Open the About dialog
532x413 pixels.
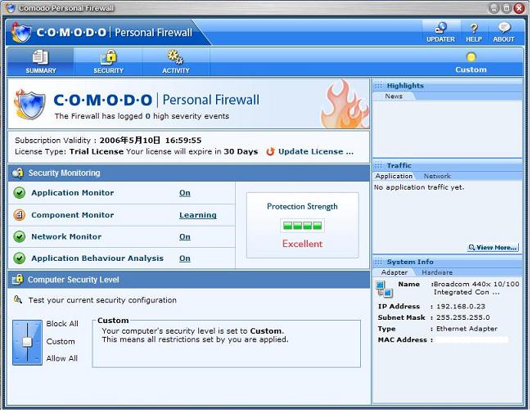505,33
